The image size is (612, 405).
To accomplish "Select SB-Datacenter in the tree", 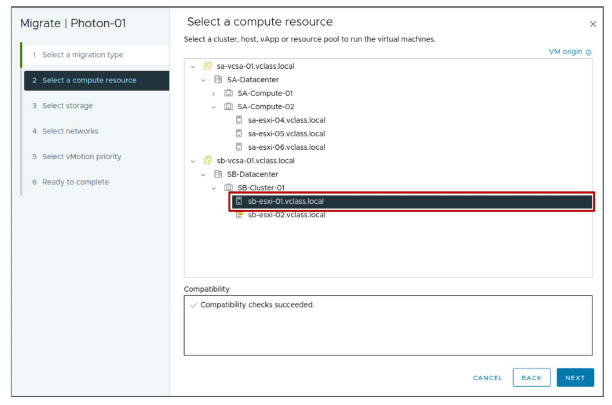I will (253, 174).
